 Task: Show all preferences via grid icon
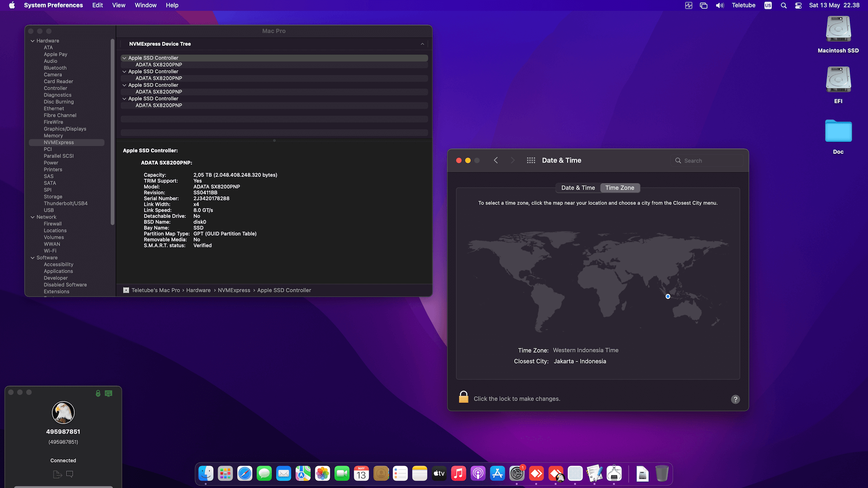(x=531, y=160)
